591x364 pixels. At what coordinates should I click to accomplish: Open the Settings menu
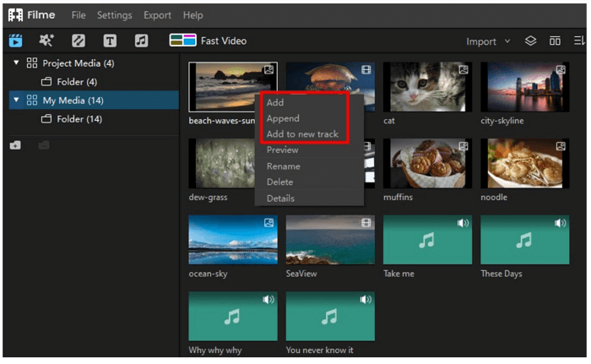tap(115, 15)
